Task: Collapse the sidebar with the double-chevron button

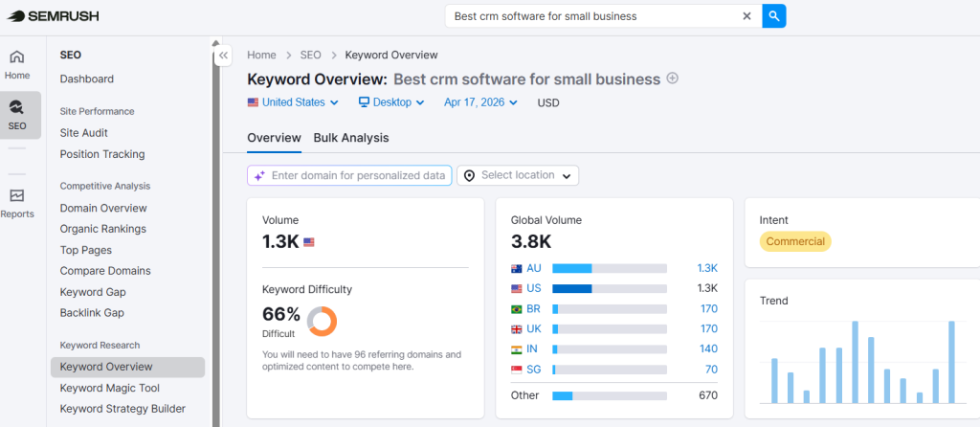Action: (x=224, y=56)
